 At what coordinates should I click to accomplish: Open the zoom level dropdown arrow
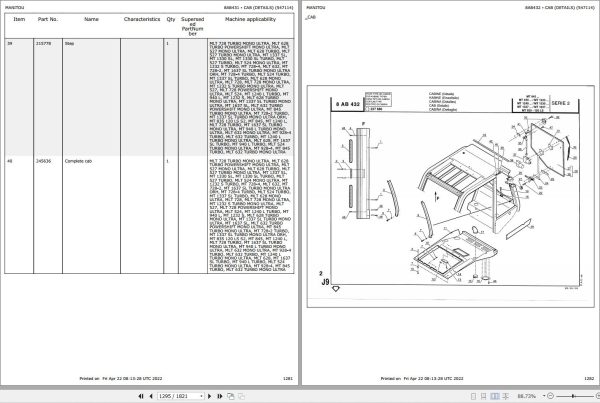[544, 396]
